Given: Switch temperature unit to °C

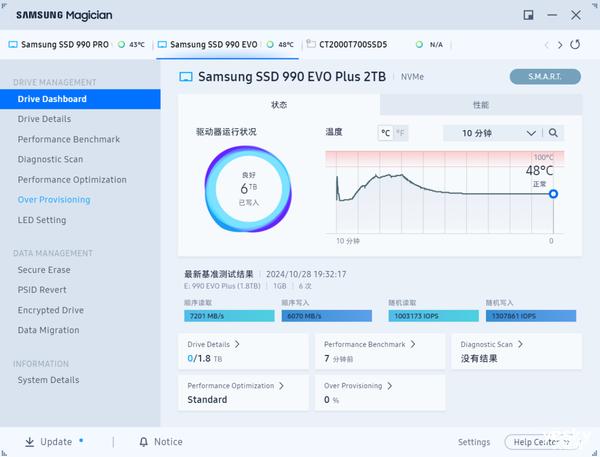Looking at the screenshot, I should coord(385,133).
